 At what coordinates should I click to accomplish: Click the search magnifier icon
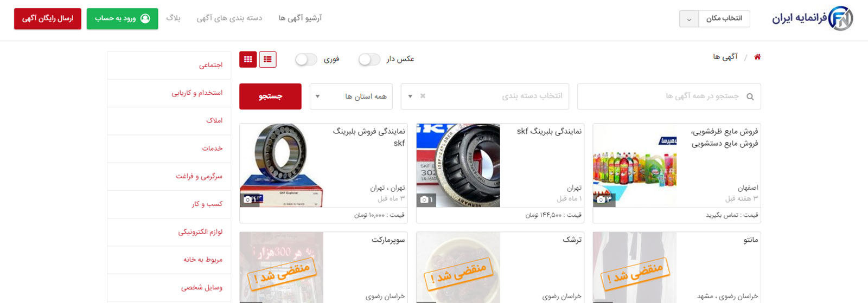[x=750, y=96]
